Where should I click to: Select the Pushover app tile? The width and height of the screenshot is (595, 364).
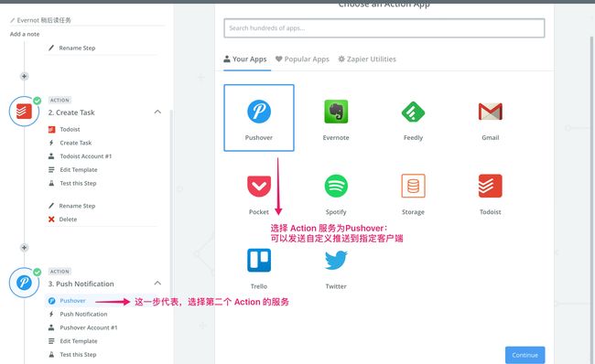click(259, 118)
